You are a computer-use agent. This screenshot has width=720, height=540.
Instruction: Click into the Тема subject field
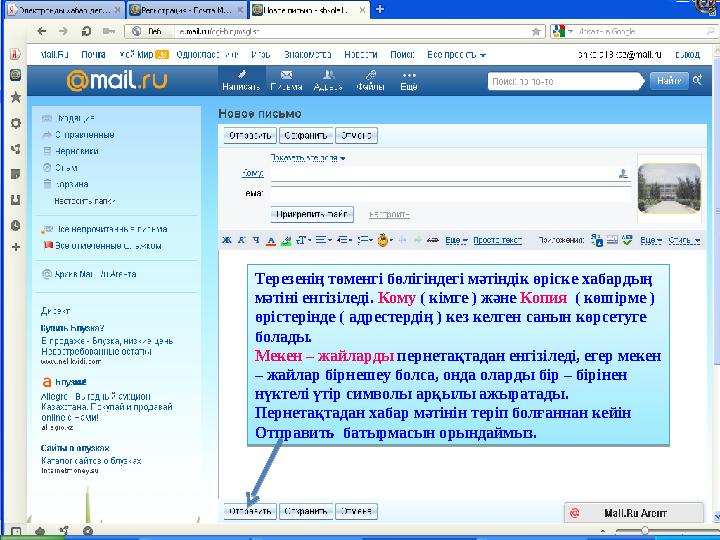click(450, 194)
